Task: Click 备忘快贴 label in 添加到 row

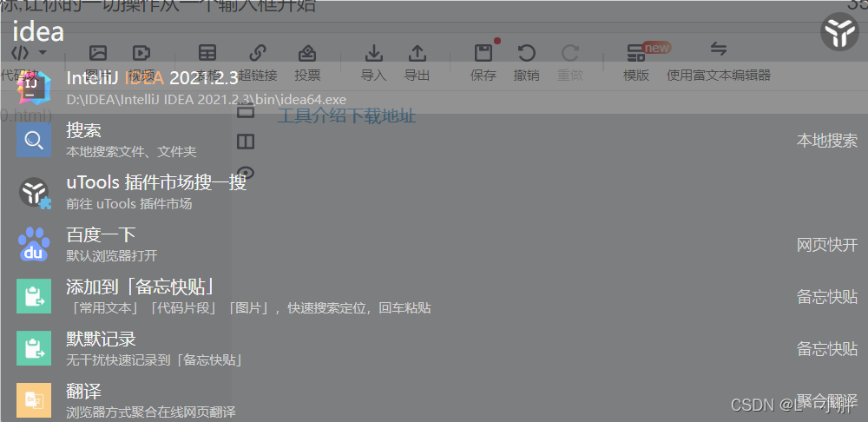Action: [827, 297]
